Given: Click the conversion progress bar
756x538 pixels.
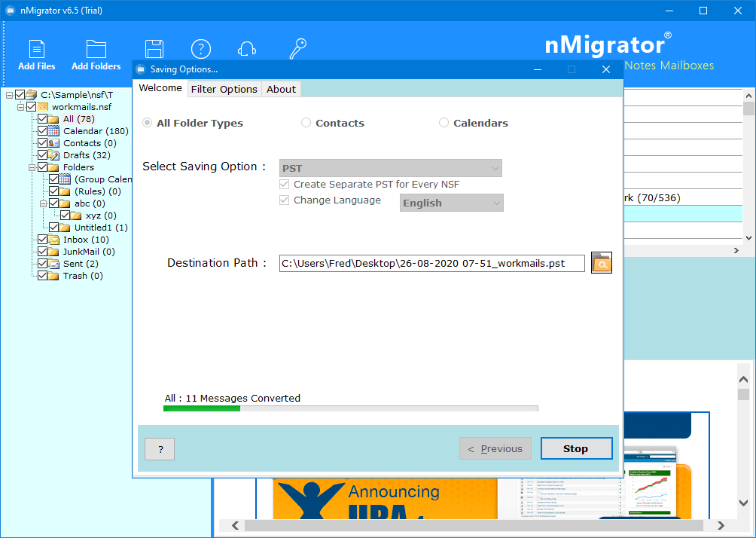Looking at the screenshot, I should click(x=351, y=408).
